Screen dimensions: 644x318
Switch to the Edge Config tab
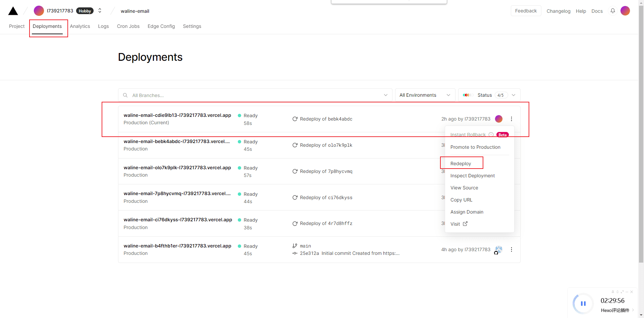pyautogui.click(x=161, y=26)
